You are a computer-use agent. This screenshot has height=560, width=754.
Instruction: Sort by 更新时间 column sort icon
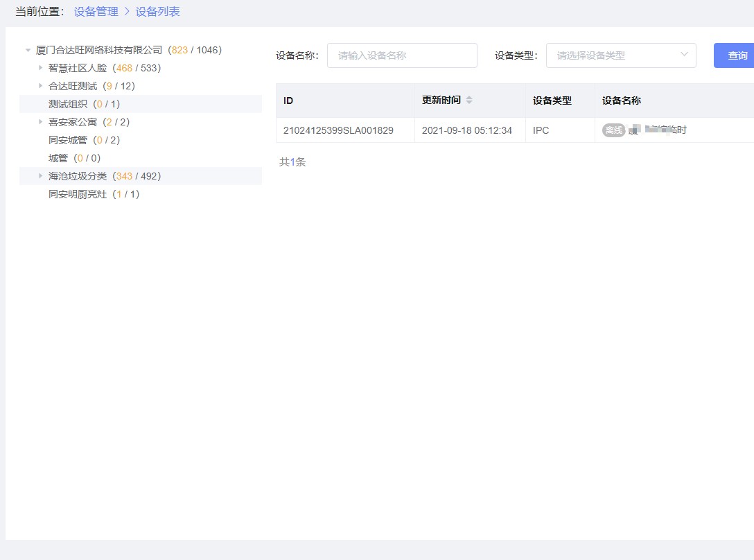[x=469, y=100]
